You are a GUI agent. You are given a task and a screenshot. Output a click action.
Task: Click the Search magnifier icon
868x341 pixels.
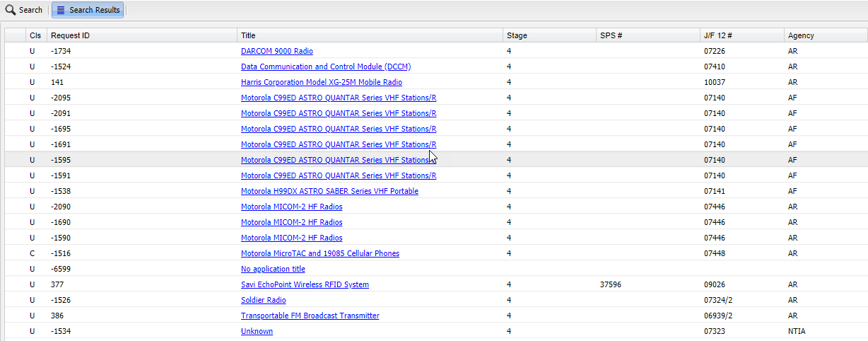pos(11,10)
